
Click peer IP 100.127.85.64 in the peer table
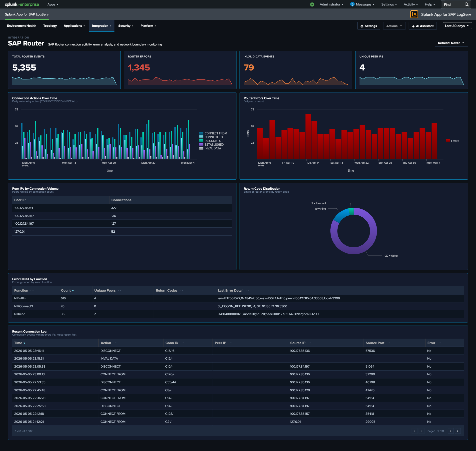[23, 208]
